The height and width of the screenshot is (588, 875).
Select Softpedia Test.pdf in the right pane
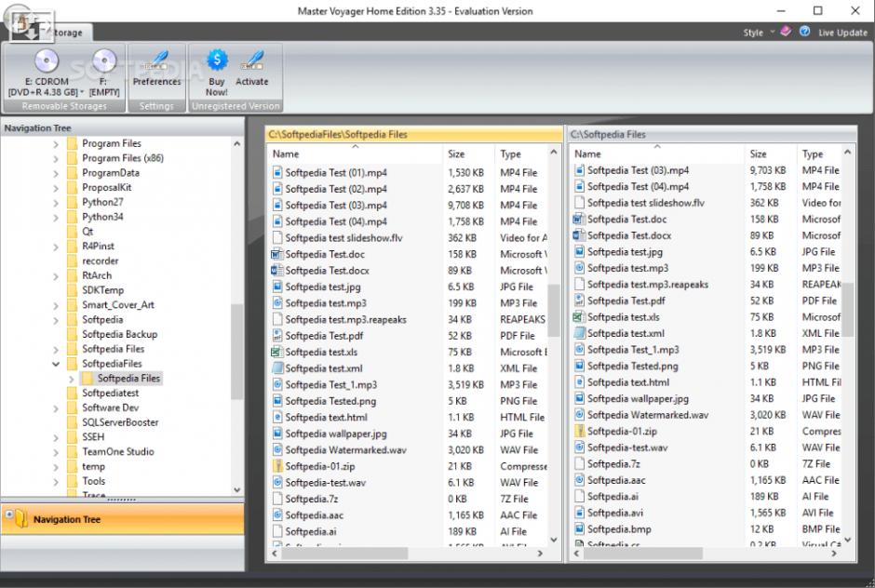pyautogui.click(x=626, y=301)
